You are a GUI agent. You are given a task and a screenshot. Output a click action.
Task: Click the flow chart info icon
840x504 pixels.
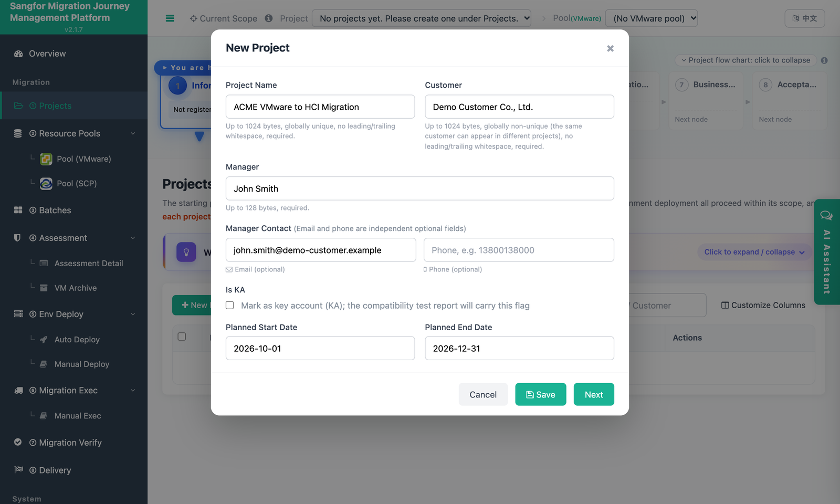click(824, 60)
